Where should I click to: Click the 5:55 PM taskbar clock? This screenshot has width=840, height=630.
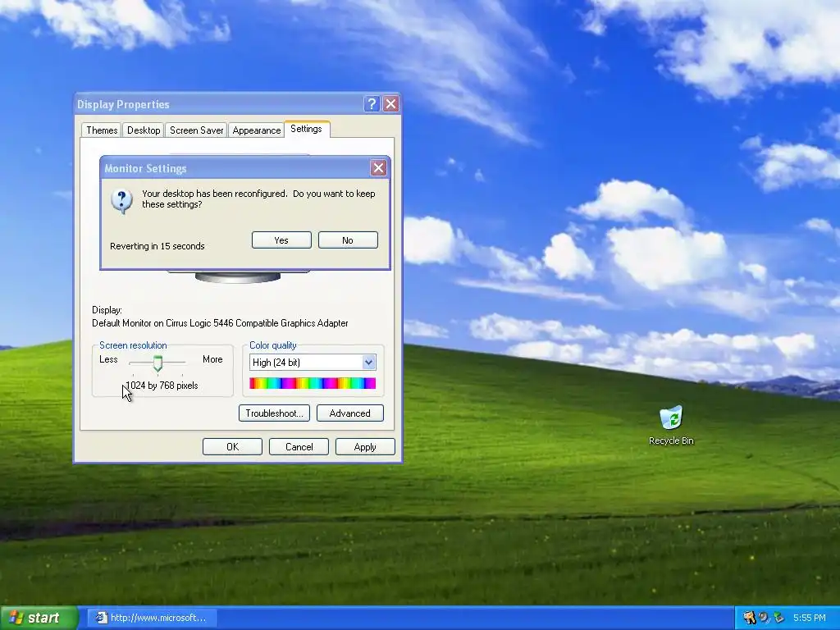[810, 618]
